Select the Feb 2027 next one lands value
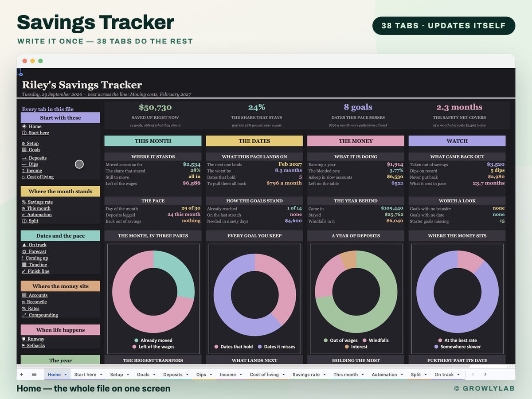 point(290,164)
